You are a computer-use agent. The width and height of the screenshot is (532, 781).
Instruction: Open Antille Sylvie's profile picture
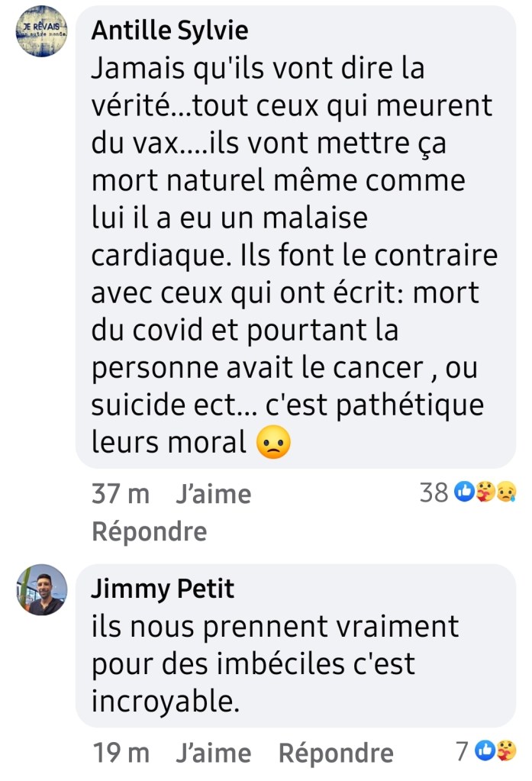[42, 31]
